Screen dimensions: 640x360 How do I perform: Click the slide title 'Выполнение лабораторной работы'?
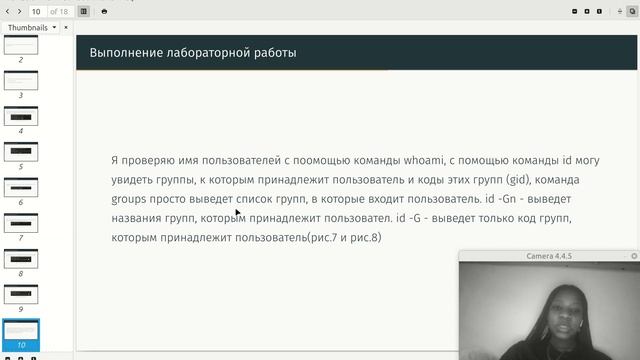tap(193, 53)
